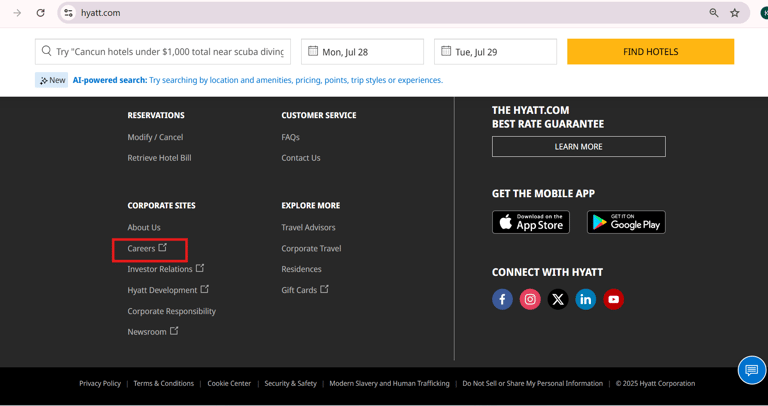
Task: Click calendar icon beside Tue, Jul 29
Action: coord(446,51)
